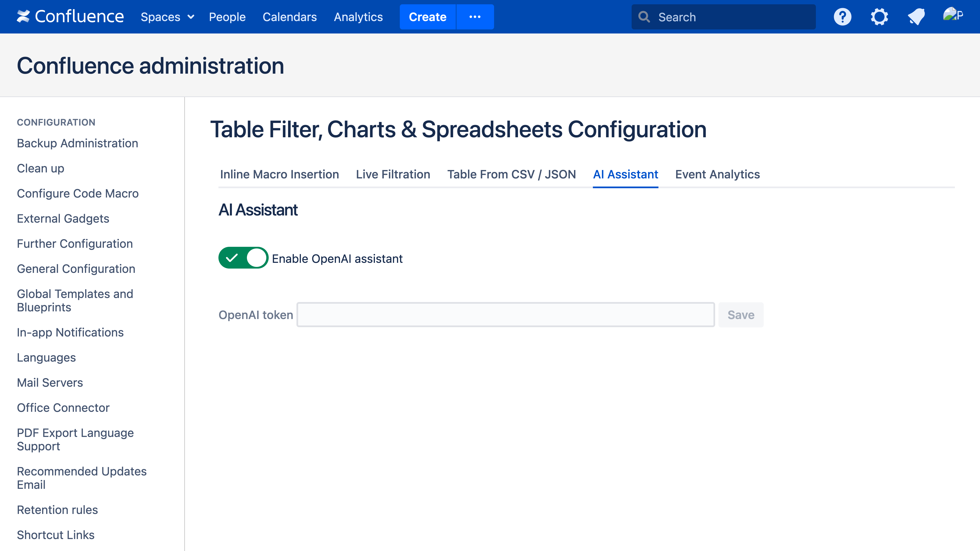Open the help question mark menu
980x551 pixels.
click(842, 17)
